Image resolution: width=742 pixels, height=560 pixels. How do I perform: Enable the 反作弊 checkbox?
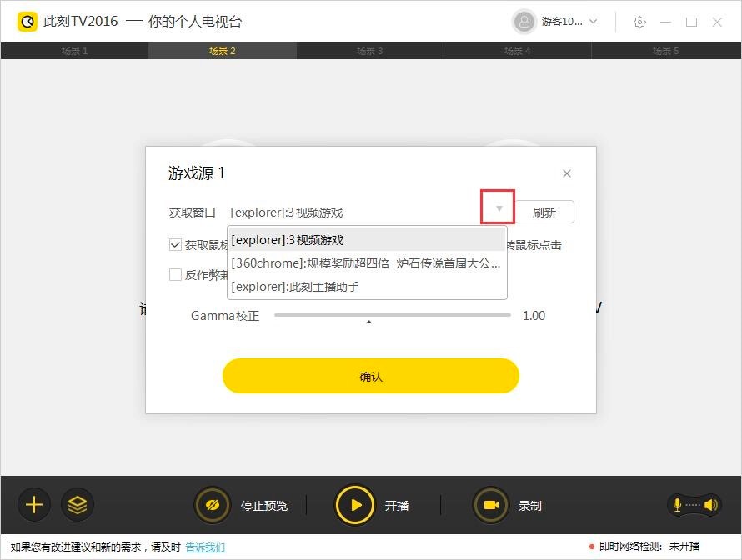tap(175, 274)
